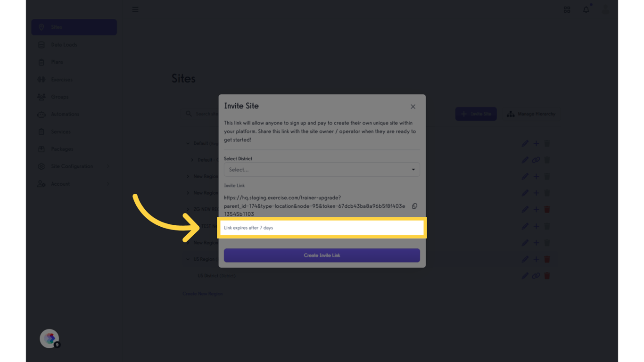
Task: Click the Create New Region link
Action: point(203,294)
